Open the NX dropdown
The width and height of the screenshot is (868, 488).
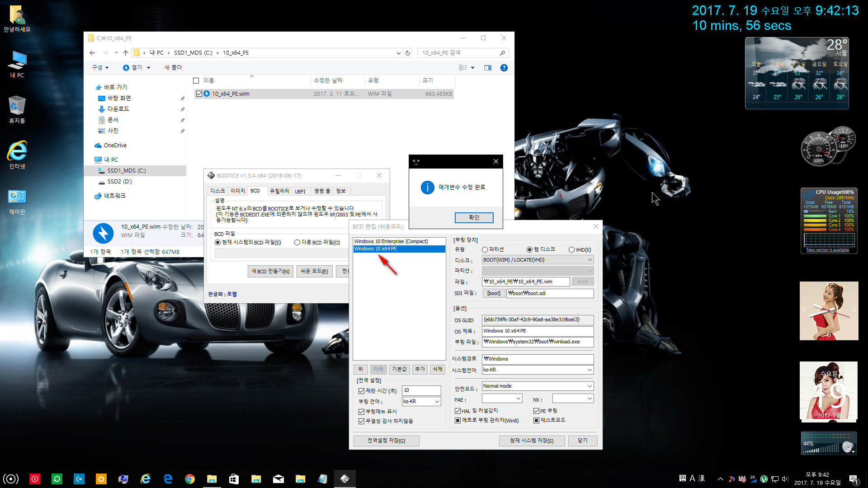pyautogui.click(x=573, y=399)
